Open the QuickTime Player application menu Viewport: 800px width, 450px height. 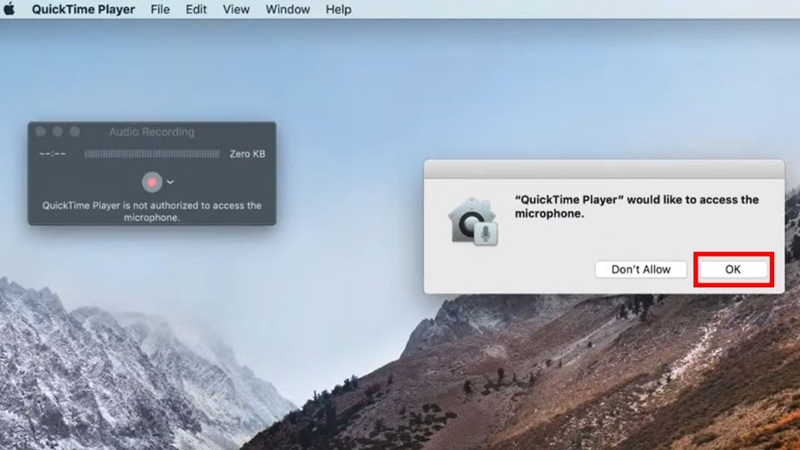pyautogui.click(x=83, y=9)
